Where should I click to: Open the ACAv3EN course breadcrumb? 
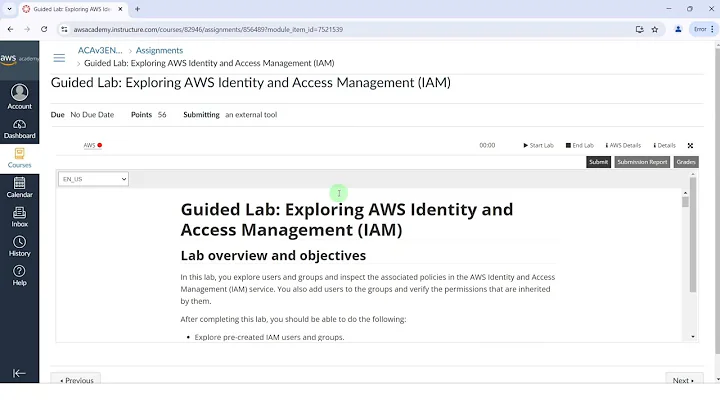100,50
